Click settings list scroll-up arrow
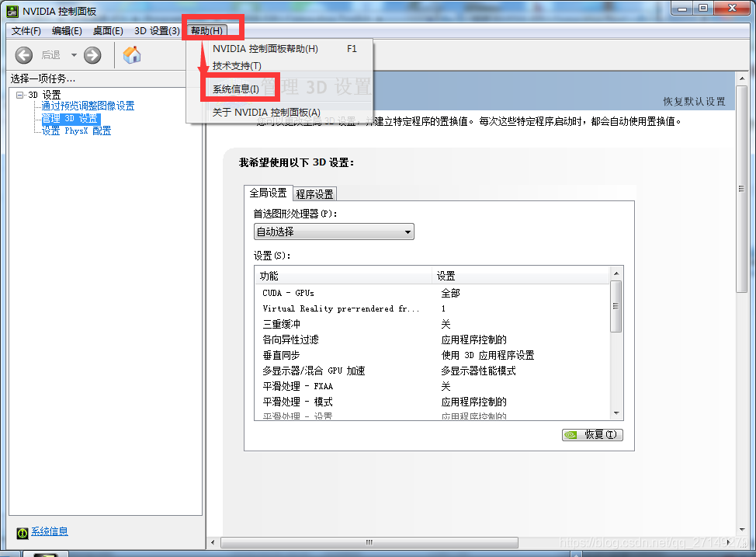756x557 pixels. coord(616,273)
